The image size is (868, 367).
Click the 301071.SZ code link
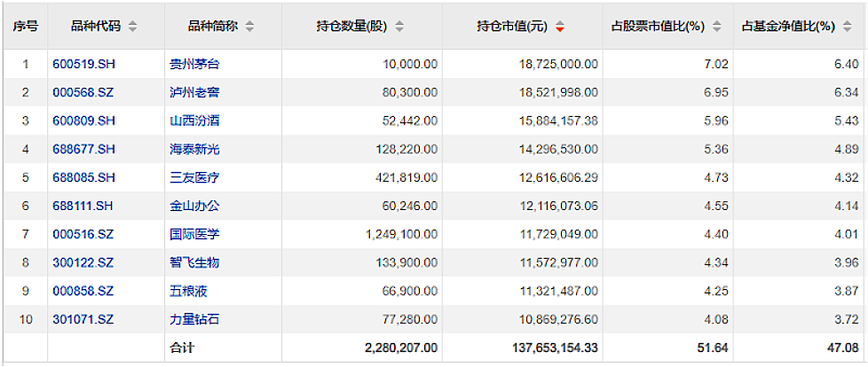tap(83, 320)
